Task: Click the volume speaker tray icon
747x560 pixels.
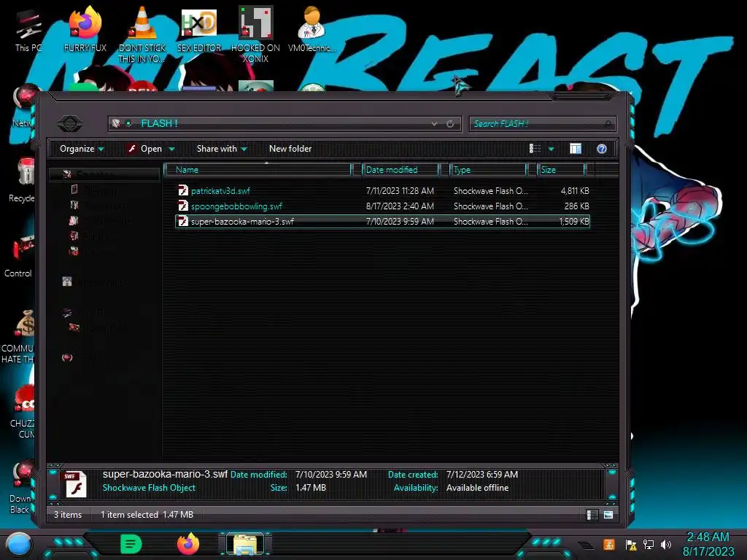Action: click(x=665, y=544)
